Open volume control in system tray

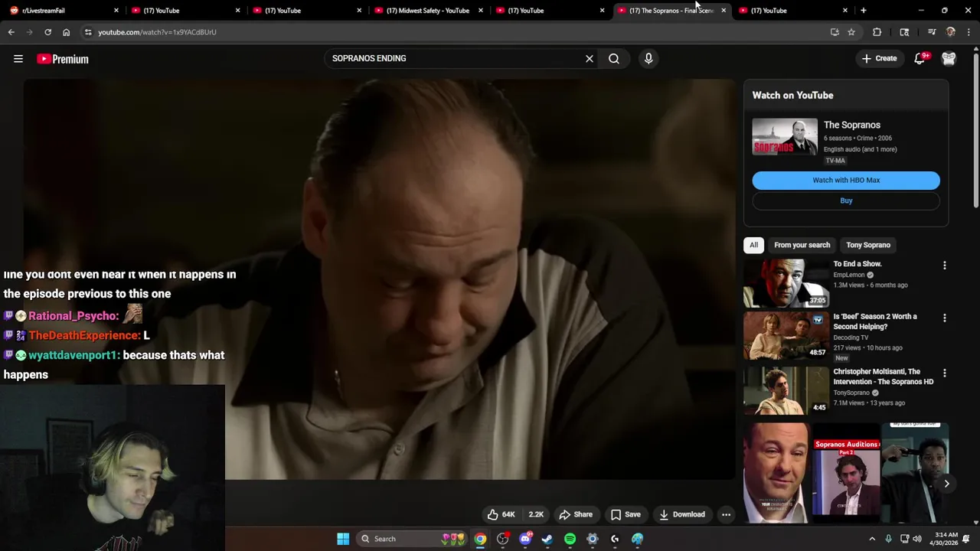pyautogui.click(x=919, y=539)
